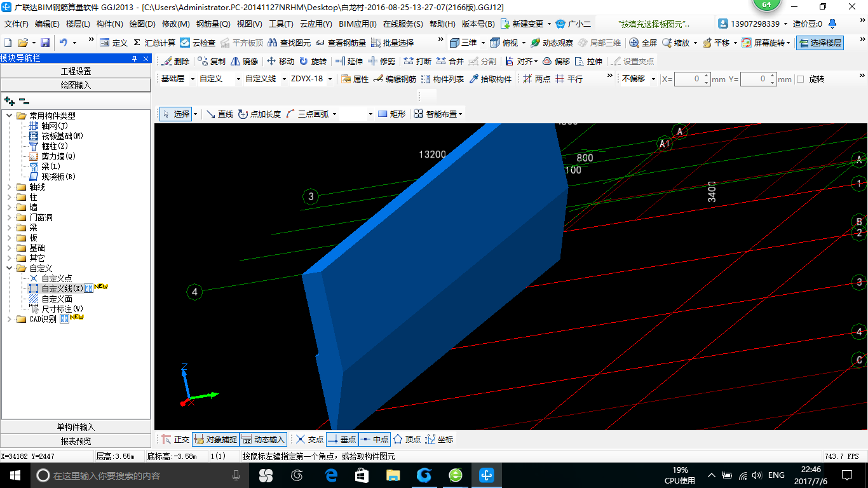868x488 pixels.
Task: Toggle 交点 intersection snap
Action: click(x=309, y=439)
